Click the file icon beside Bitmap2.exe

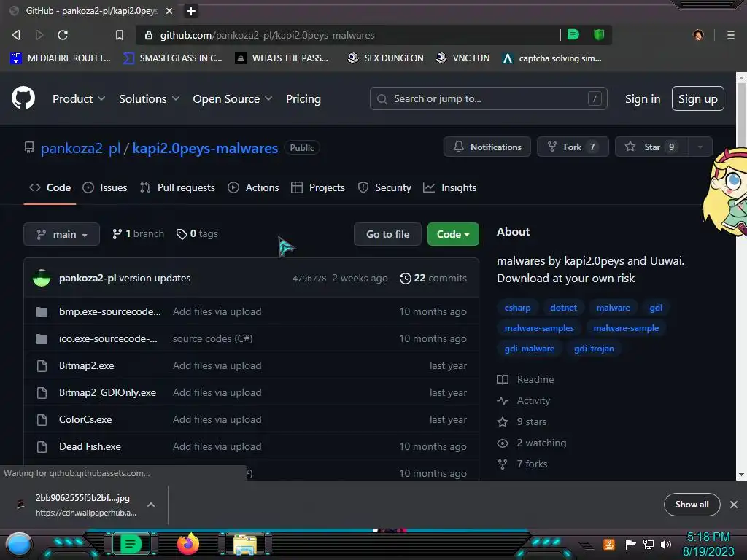click(x=42, y=366)
